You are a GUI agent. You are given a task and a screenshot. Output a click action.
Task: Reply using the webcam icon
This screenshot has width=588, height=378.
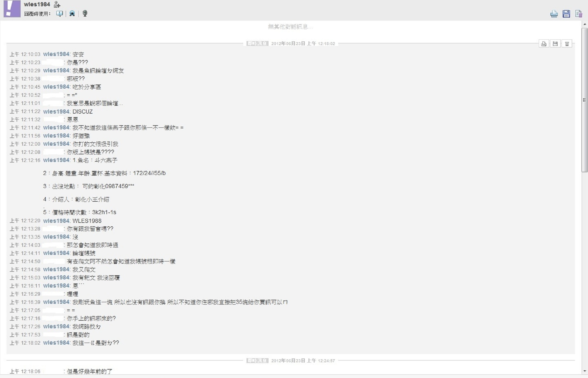(x=72, y=14)
